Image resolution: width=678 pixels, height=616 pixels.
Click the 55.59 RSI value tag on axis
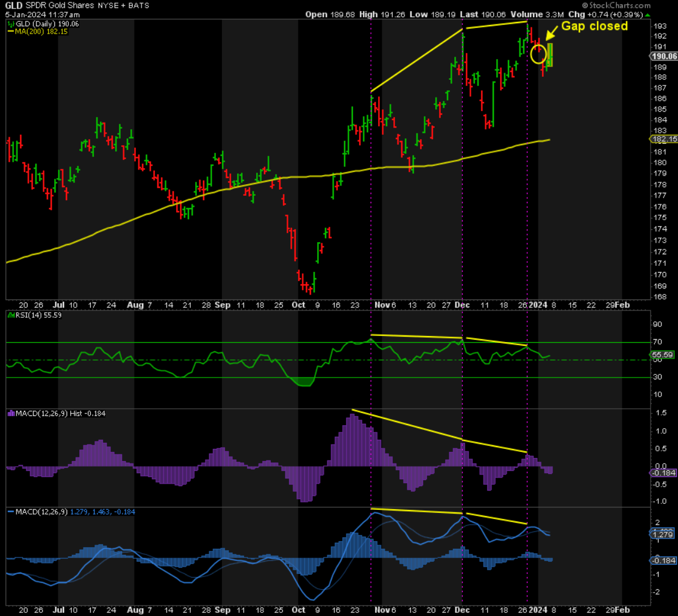pos(662,355)
